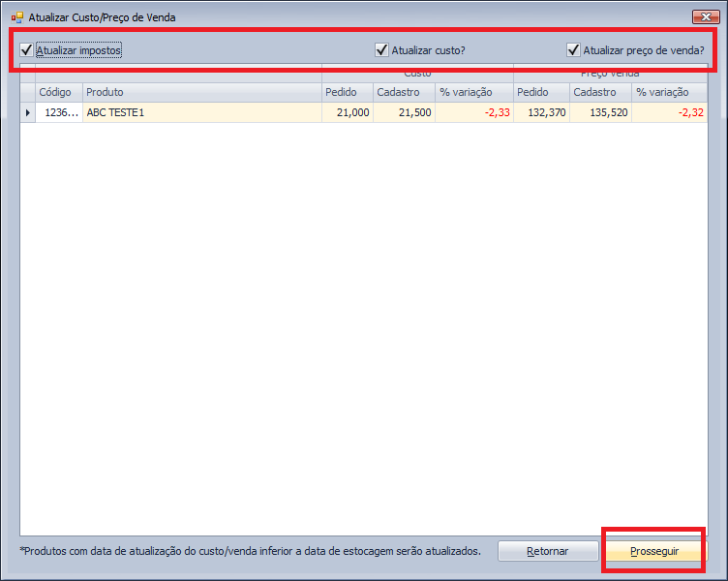Close the Atualizar Custo/Preço de Venda dialog
Screen dimensions: 728x581
coord(702,17)
